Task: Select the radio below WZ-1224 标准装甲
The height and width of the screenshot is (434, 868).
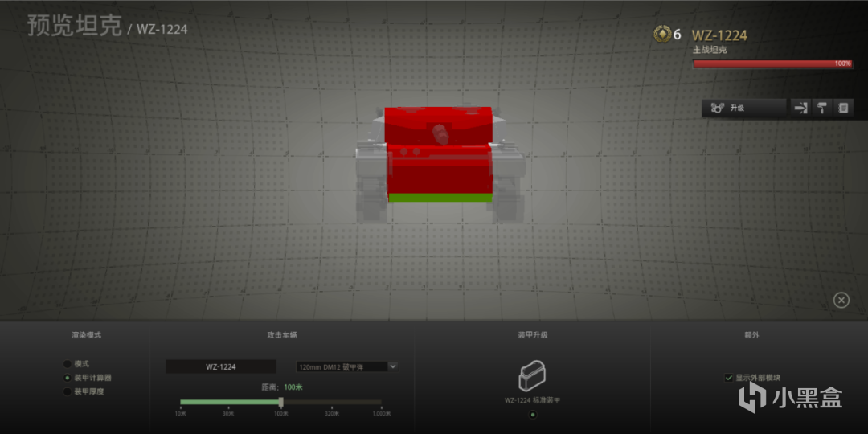Action: pos(533,415)
